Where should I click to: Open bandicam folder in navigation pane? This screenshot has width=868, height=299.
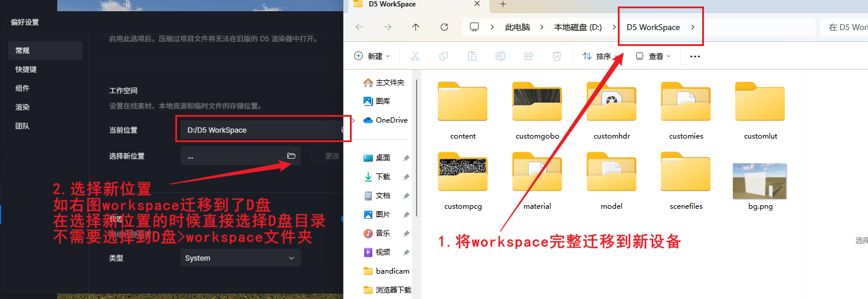point(386,271)
